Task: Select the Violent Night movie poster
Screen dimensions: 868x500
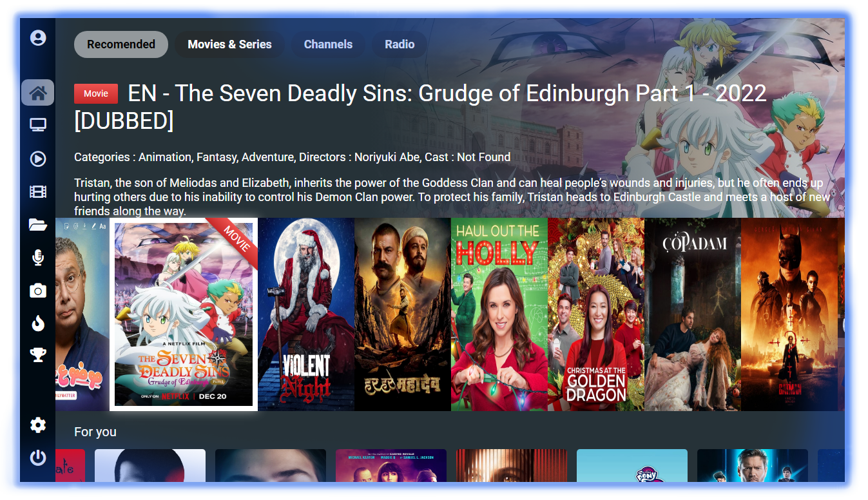Action: (306, 314)
